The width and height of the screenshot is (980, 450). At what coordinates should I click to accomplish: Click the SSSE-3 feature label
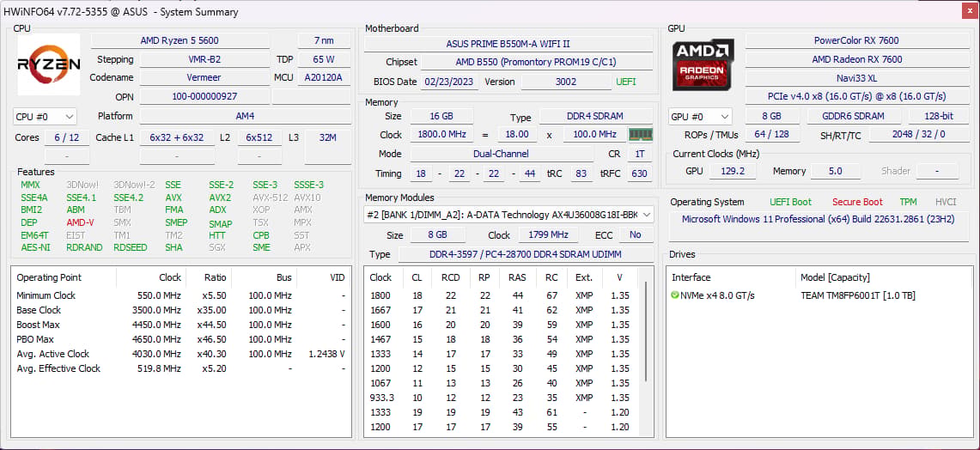[x=308, y=185]
